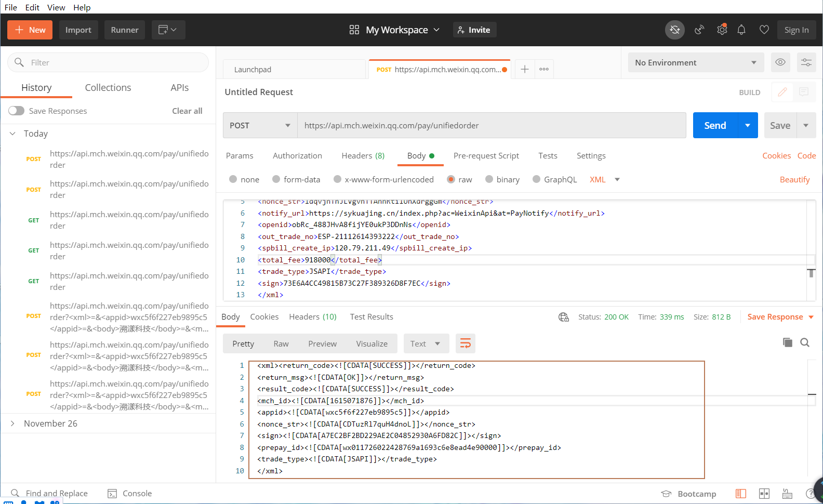Click the offline sync status icon
Viewport: 823px width, 504px height.
point(674,30)
